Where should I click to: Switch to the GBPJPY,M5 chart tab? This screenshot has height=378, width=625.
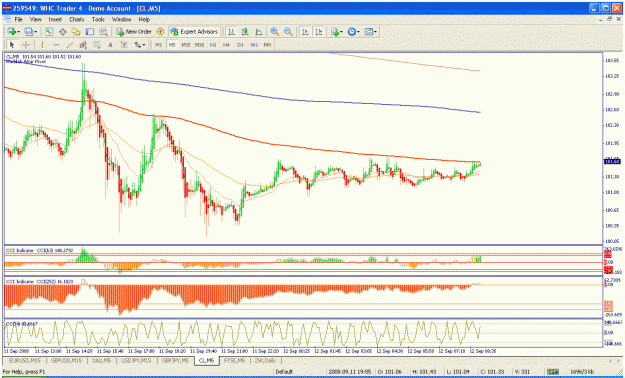click(175, 361)
